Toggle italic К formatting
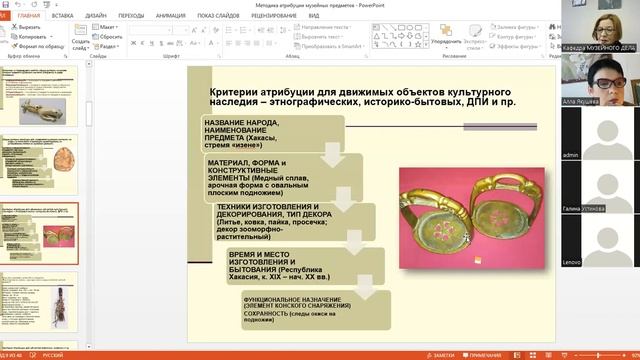Screen dimensions: 640x360 pyautogui.click(x=142, y=43)
